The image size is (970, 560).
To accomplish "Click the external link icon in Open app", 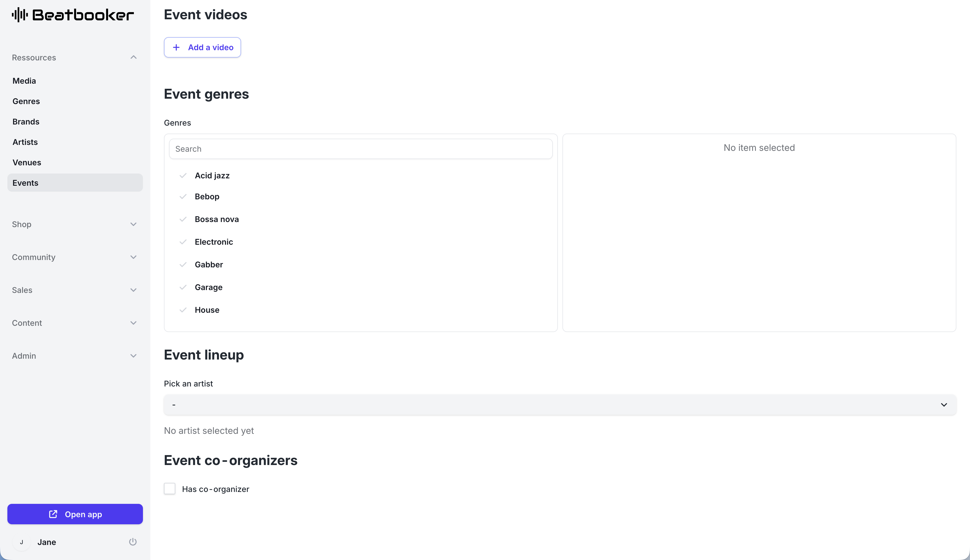I will coord(53,514).
